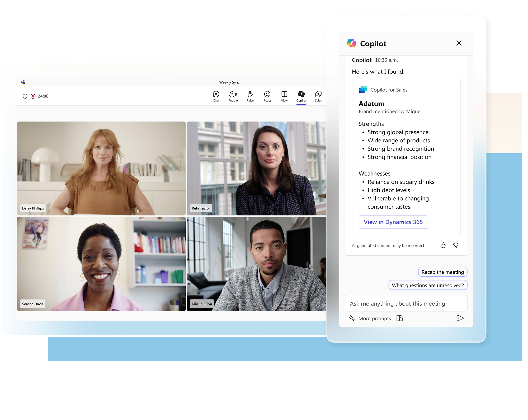Click the Adatum brand heading
This screenshot has width=528, height=420.
tap(371, 104)
